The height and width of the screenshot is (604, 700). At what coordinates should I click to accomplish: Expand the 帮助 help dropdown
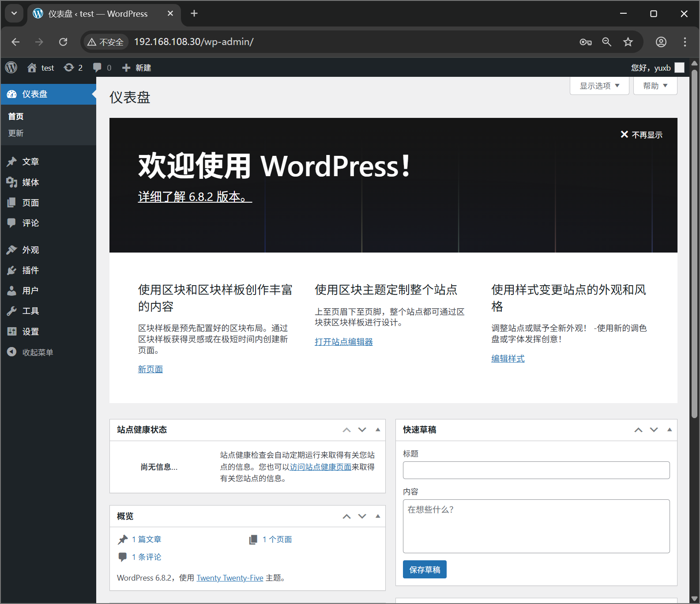click(655, 86)
